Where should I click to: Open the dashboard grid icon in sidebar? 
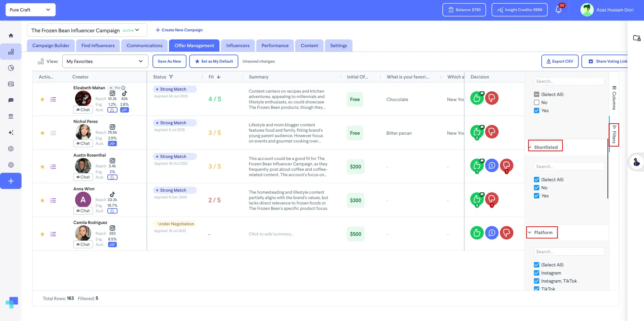click(11, 52)
